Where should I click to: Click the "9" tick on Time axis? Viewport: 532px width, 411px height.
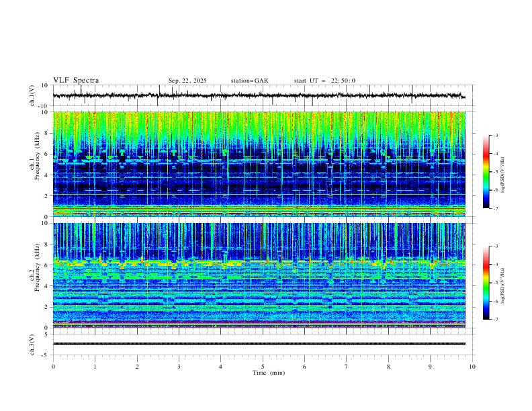430,367
